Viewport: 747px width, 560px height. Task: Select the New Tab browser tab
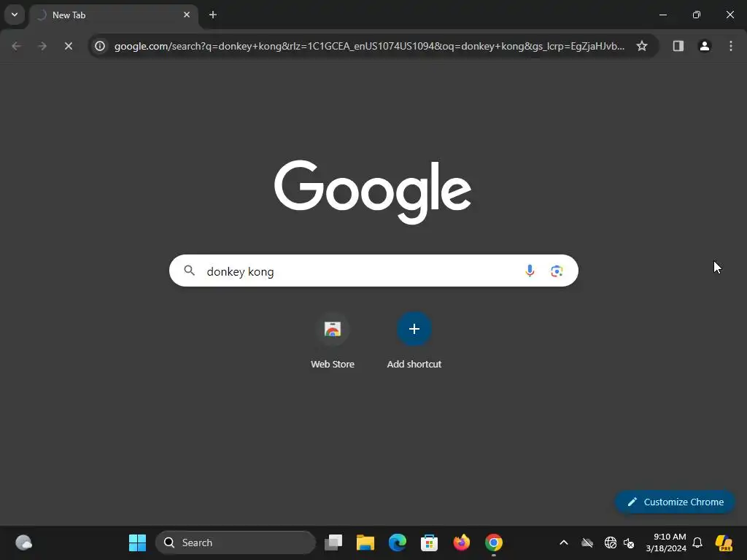114,15
